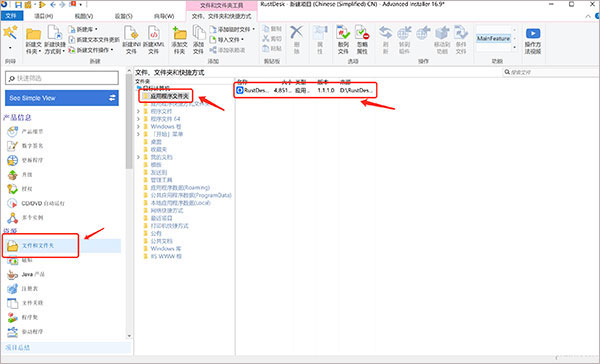Open the Project (H) ribbon tab
Image resolution: width=600 pixels, height=364 pixels.
44,16
